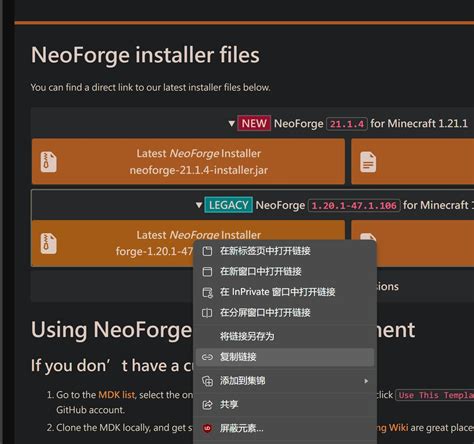Click the open-in-new-window icon in the context menu

(207, 272)
